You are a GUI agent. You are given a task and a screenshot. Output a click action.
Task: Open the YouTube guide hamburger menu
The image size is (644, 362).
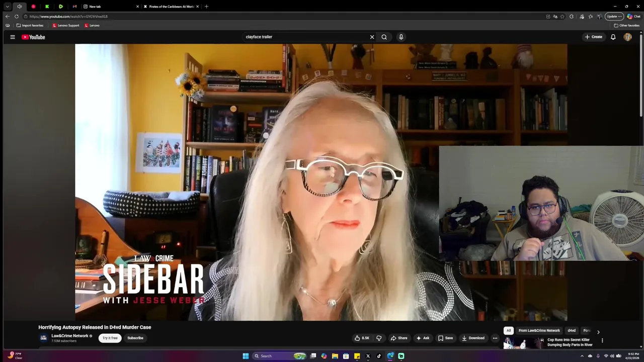click(x=13, y=37)
